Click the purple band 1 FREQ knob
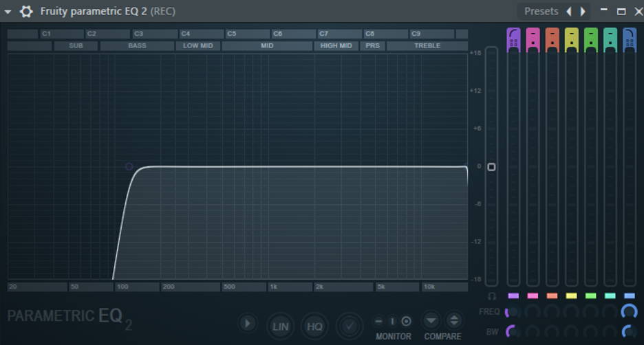The height and width of the screenshot is (345, 644). click(x=512, y=312)
